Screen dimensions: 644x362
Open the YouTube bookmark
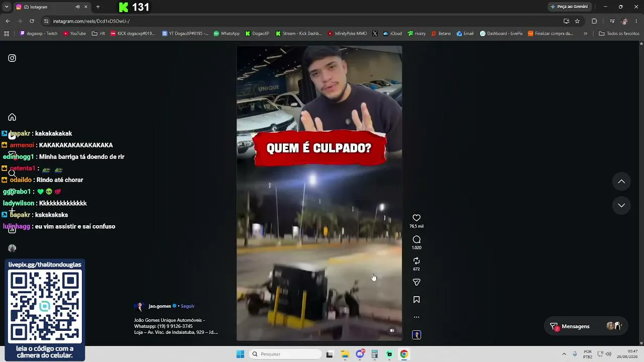click(x=74, y=34)
